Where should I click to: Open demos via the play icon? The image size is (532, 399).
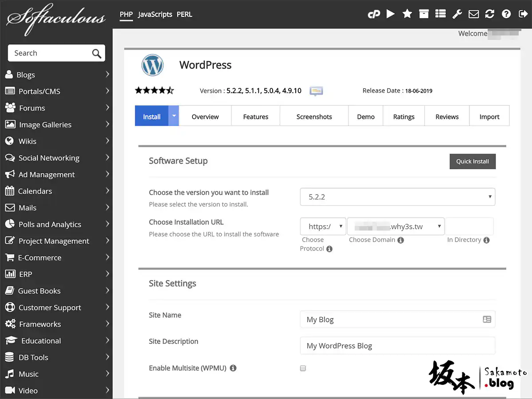(x=391, y=14)
